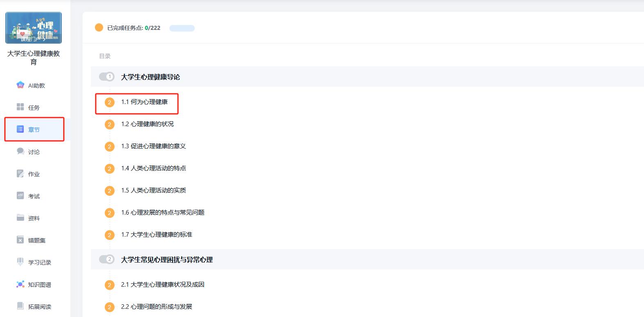The height and width of the screenshot is (317, 644).
Task: Click the orange task badge beside 1.2
Action: [x=109, y=125]
